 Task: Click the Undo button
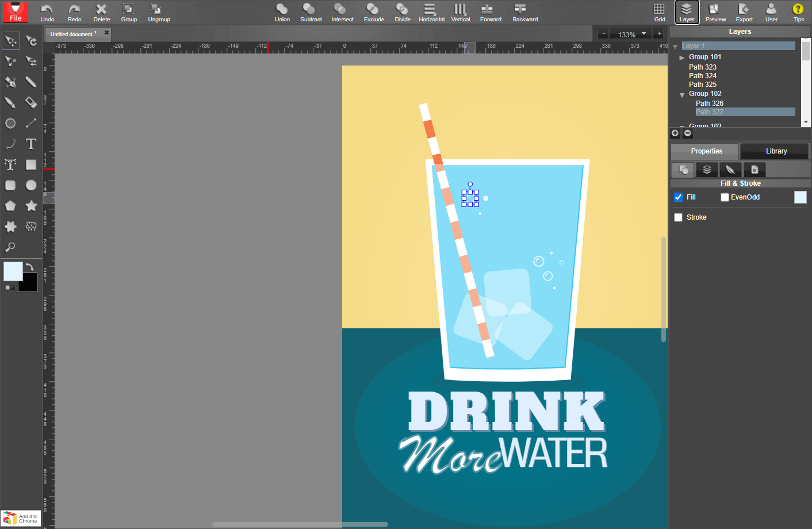[x=47, y=11]
